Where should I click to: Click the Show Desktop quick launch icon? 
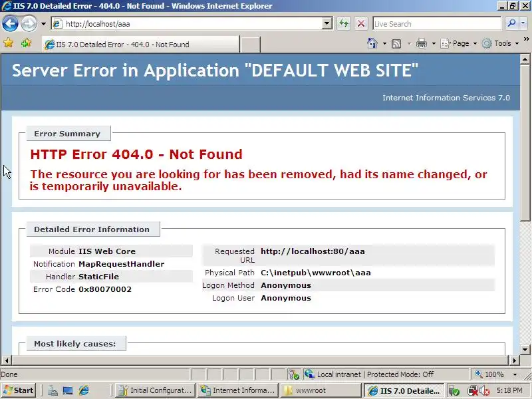coord(68,391)
